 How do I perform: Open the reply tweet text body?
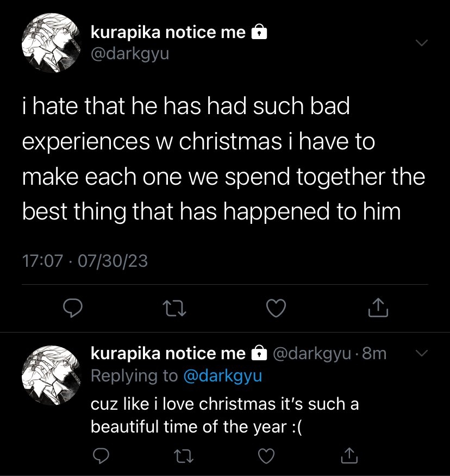coord(224,415)
